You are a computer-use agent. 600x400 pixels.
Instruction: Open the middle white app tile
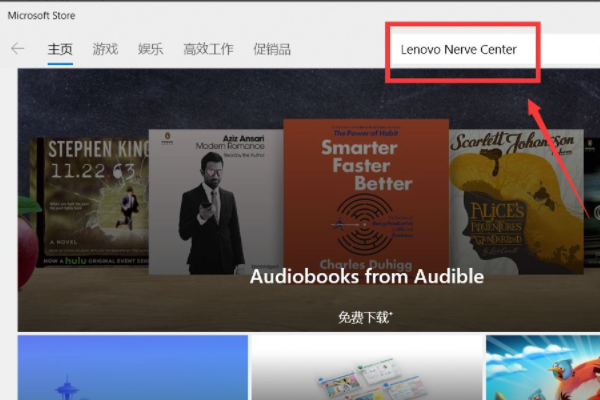tap(366, 368)
